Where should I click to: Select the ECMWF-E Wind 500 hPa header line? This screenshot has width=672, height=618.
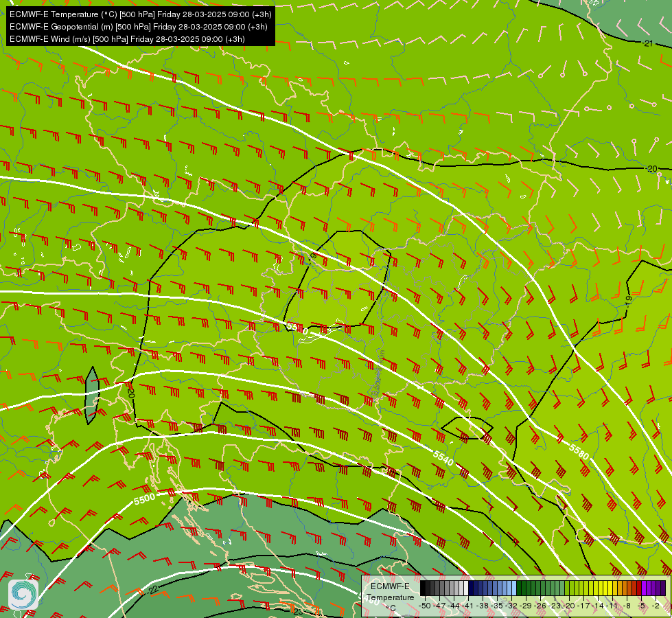tap(127, 39)
